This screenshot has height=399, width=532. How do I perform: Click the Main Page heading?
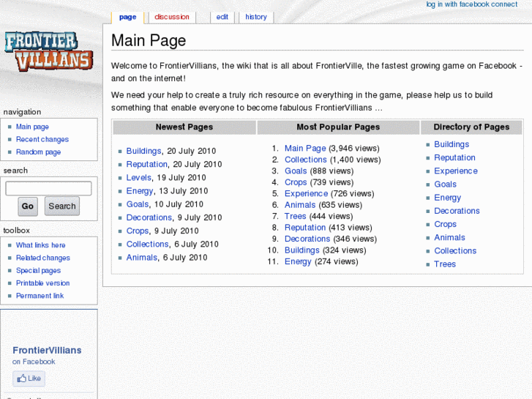(x=149, y=40)
